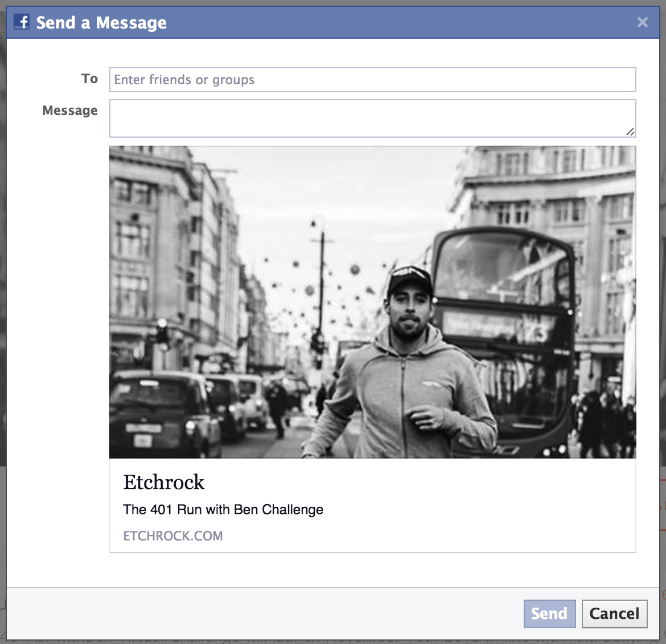The width and height of the screenshot is (666, 644).
Task: Open the ETCHROCK.COM link
Action: 173,536
